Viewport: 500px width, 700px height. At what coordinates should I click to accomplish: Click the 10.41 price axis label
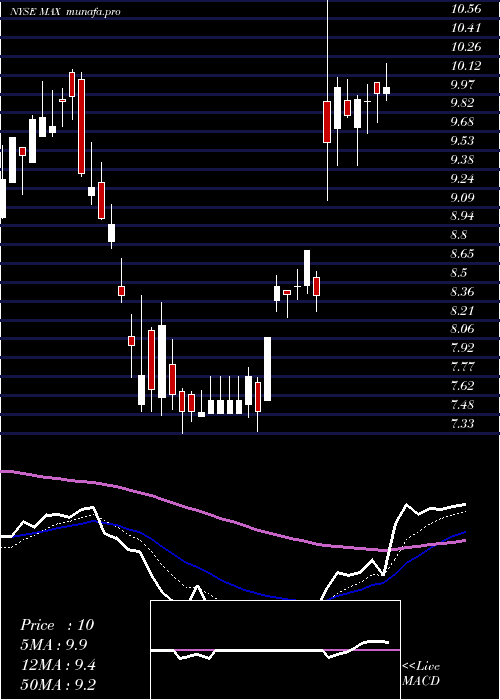coord(466,28)
